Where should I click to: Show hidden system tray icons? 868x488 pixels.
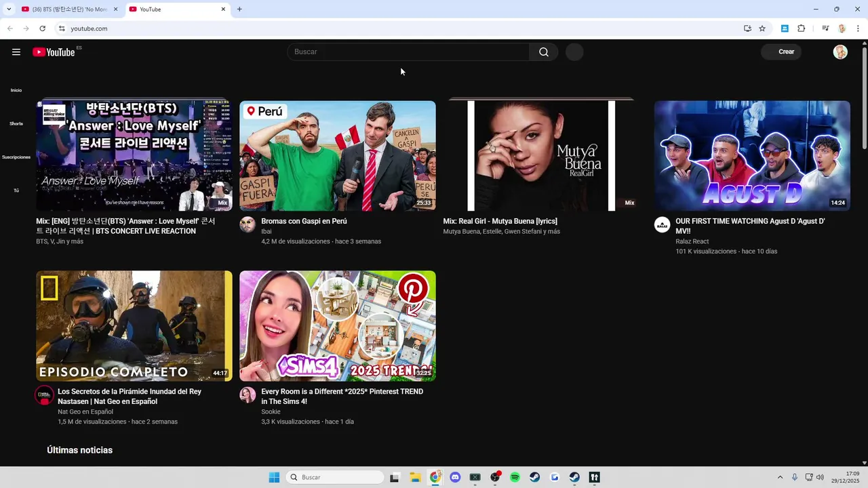click(x=780, y=477)
